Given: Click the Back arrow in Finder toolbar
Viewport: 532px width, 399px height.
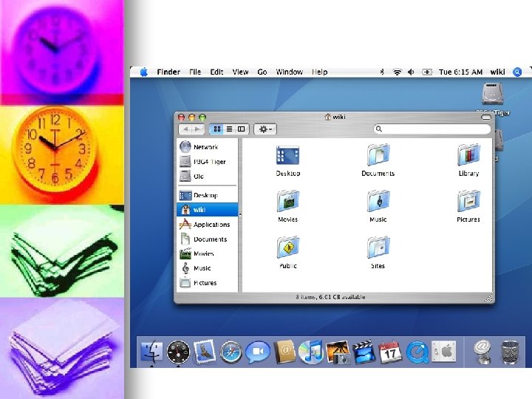Looking at the screenshot, I should pos(185,129).
